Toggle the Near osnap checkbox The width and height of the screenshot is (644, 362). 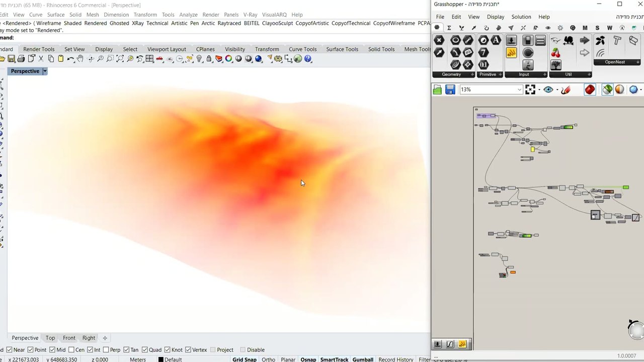point(10,350)
